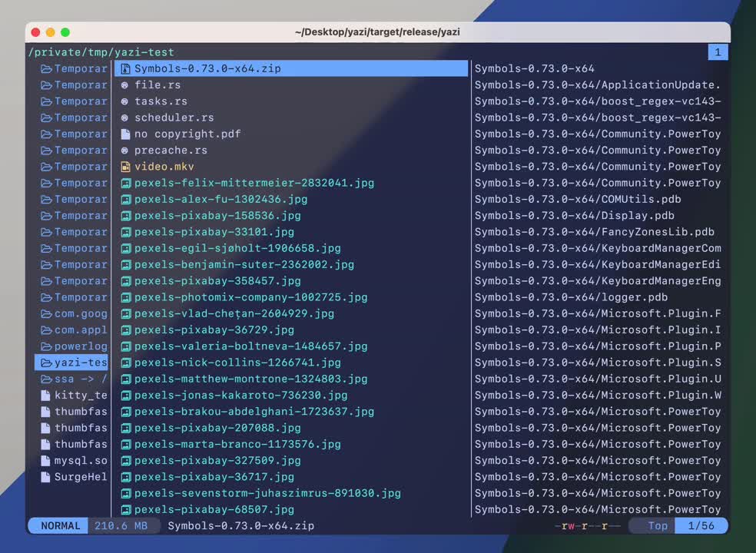Click the folder icon beside powerlog
Screen dimensions: 756x553
pos(46,346)
